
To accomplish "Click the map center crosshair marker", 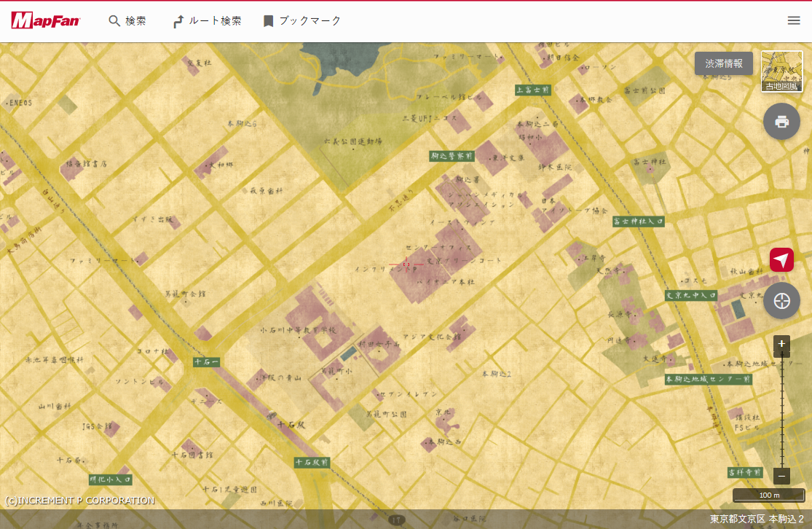I will [406, 264].
